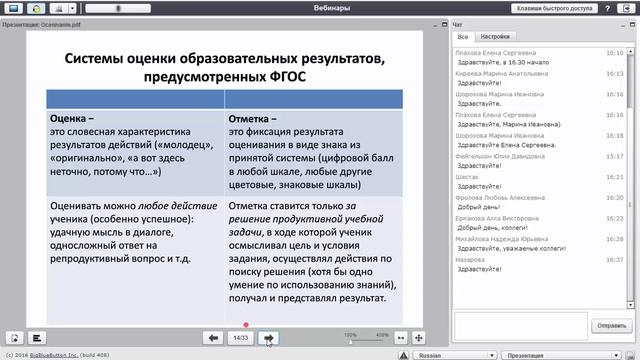Maximize the chat window
Screen dimensions: 640x360
[x=632, y=24]
